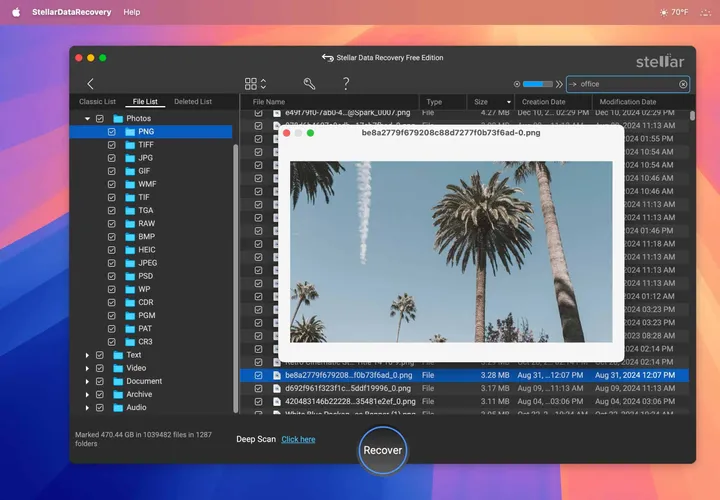Viewport: 720px width, 500px height.
Task: Collapse the Photos folder tree
Action: [87, 119]
